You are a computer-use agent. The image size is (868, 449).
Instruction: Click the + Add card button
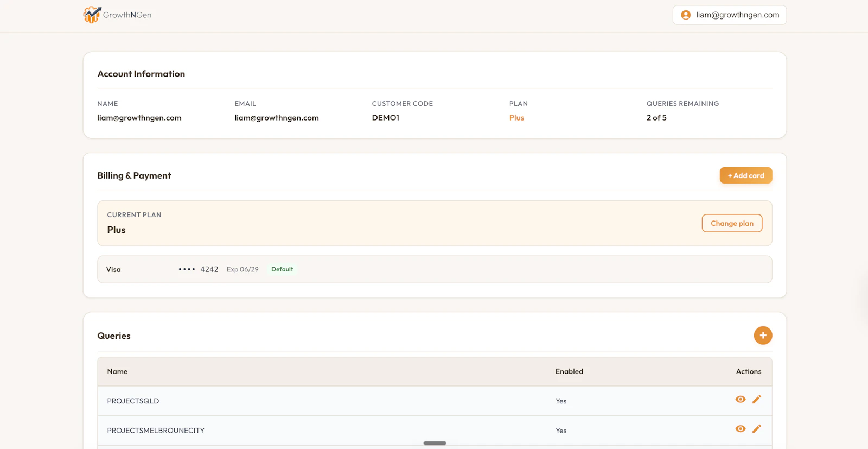click(x=745, y=175)
